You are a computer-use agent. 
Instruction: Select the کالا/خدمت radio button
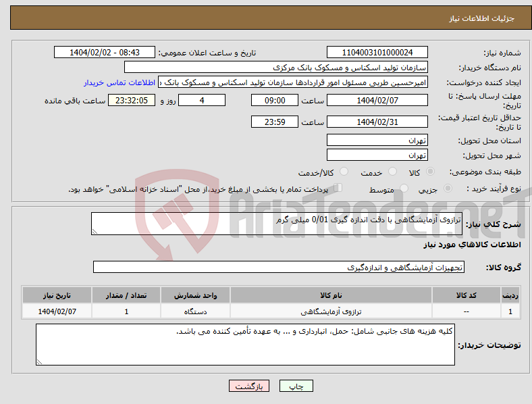coord(344,172)
